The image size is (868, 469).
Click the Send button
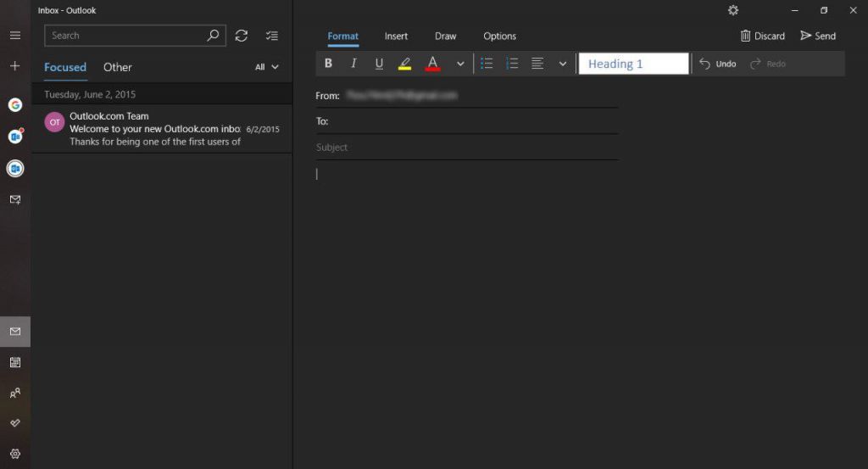pos(818,36)
